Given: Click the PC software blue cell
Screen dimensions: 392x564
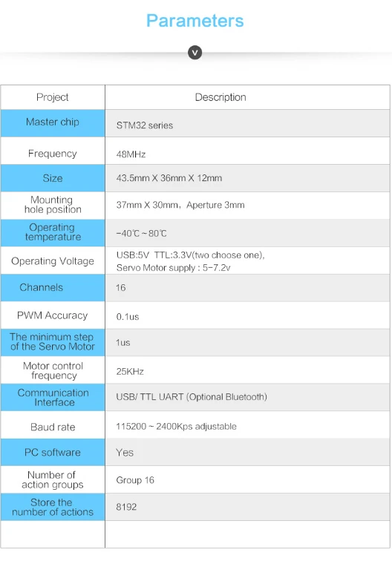Looking at the screenshot, I should [53, 452].
